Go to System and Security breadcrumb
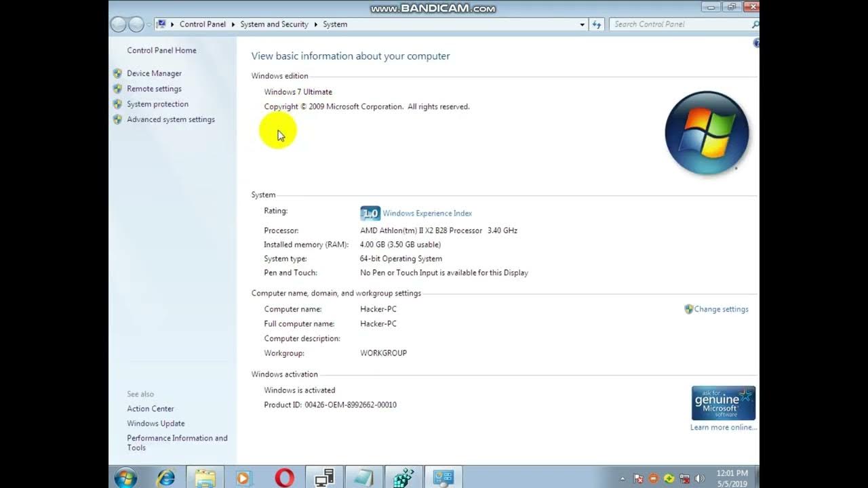This screenshot has height=488, width=868. click(x=274, y=24)
